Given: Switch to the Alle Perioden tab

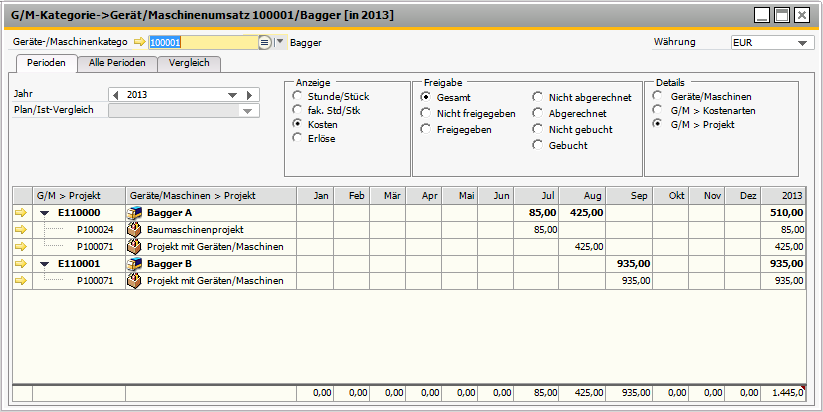Looking at the screenshot, I should (x=117, y=63).
